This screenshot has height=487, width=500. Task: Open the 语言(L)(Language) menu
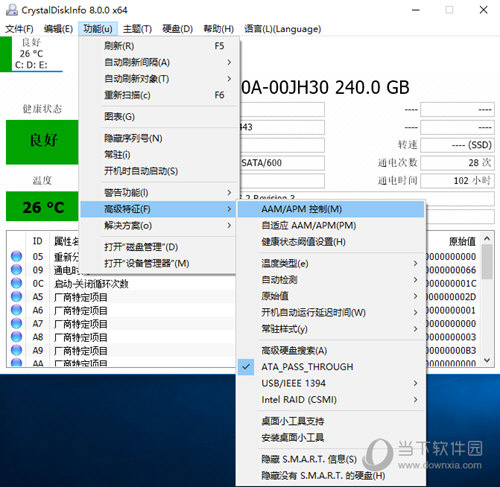pos(283,29)
